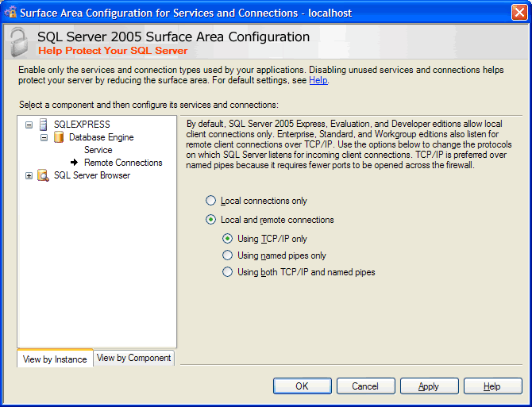The width and height of the screenshot is (532, 407).
Task: Click the arrow beside Remote Connections
Action: [x=74, y=163]
